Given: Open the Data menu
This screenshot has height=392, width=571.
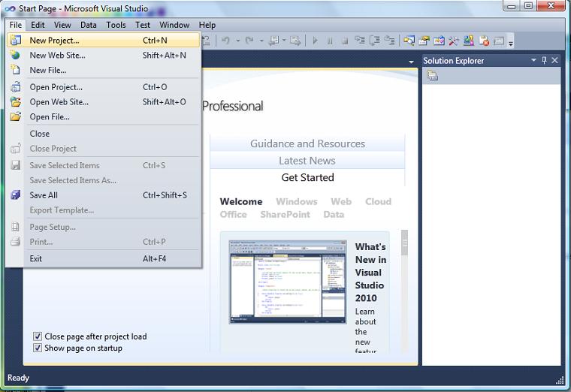Looking at the screenshot, I should click(x=89, y=25).
